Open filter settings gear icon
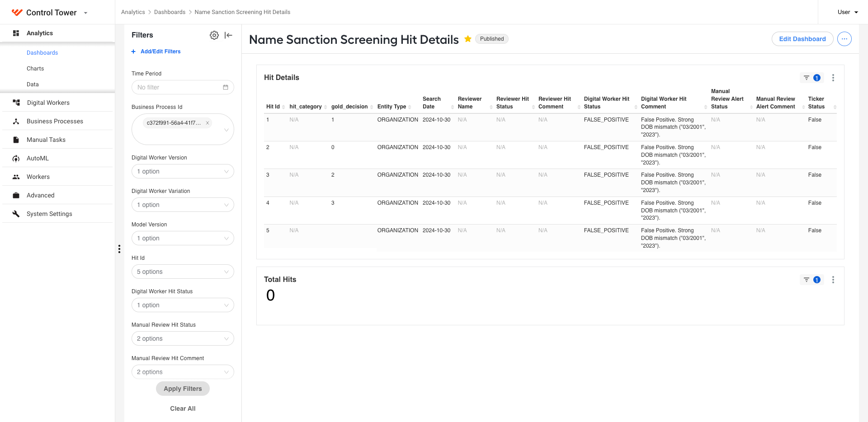 click(214, 35)
